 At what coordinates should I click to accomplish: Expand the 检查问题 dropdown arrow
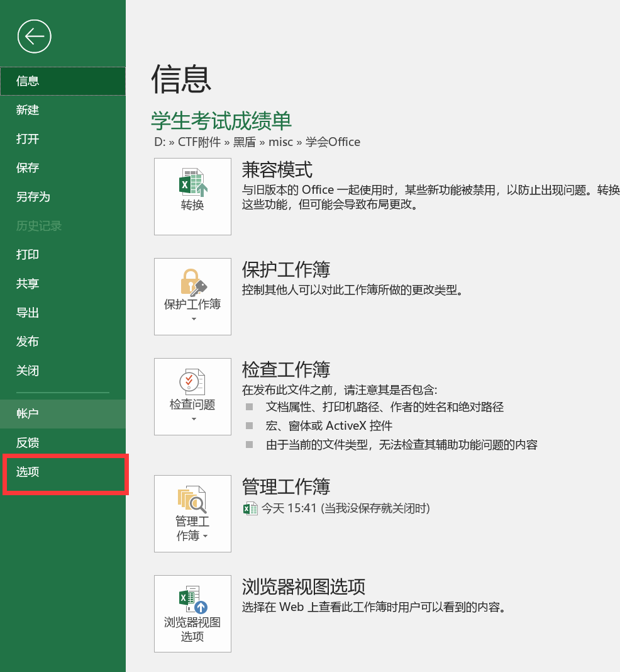tap(193, 420)
